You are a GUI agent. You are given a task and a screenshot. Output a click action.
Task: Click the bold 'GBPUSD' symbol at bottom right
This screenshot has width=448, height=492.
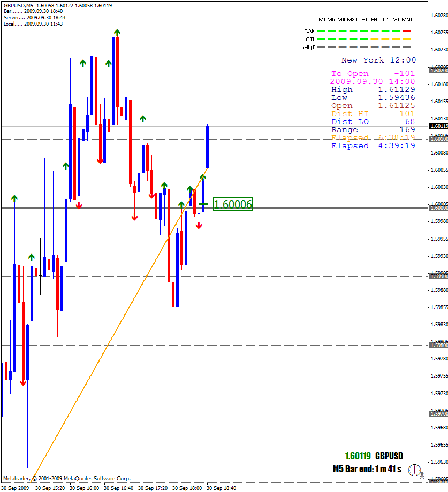click(x=389, y=456)
